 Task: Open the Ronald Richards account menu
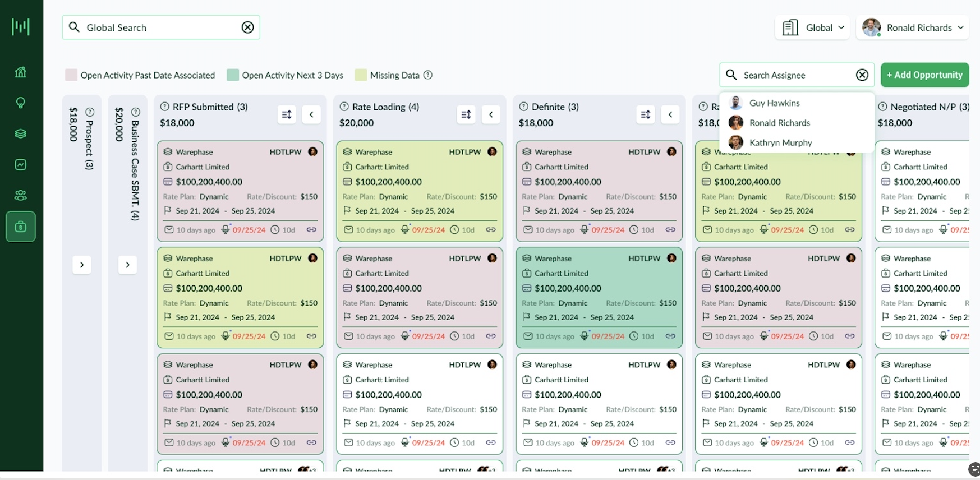point(913,27)
